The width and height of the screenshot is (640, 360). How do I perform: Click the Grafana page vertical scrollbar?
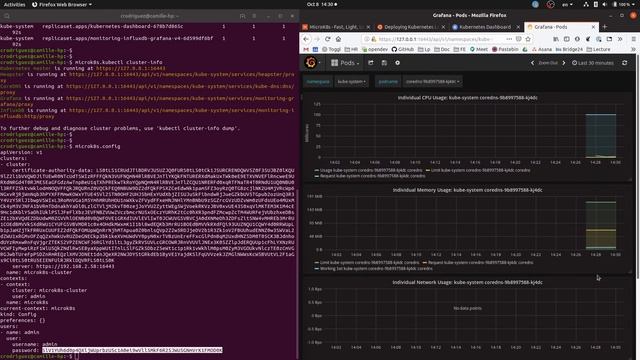(x=637, y=167)
